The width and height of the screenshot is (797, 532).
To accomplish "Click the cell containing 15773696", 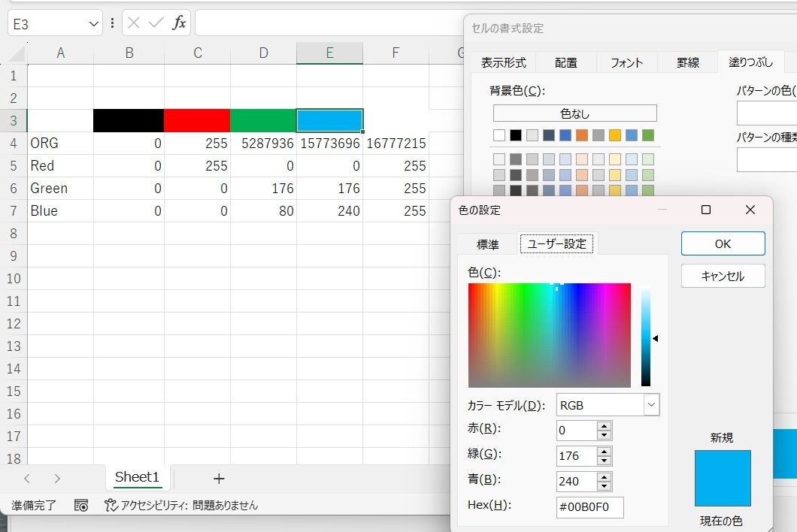I will (x=329, y=144).
